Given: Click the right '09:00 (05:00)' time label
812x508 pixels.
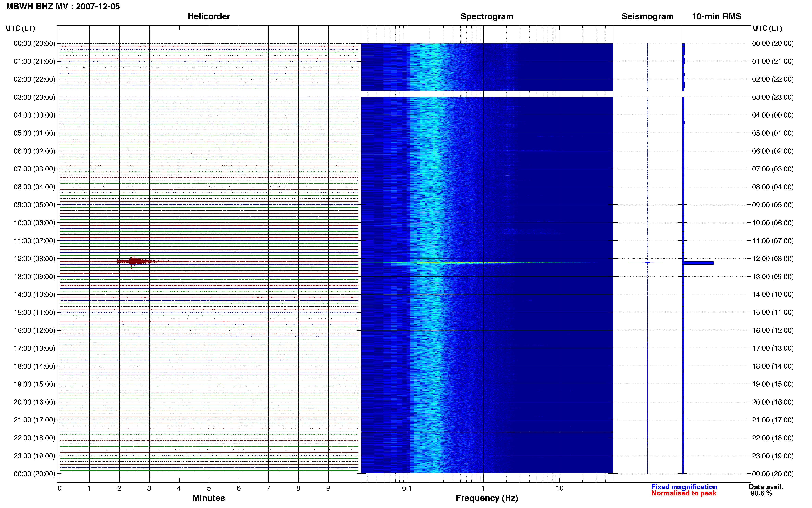Looking at the screenshot, I should click(773, 205).
